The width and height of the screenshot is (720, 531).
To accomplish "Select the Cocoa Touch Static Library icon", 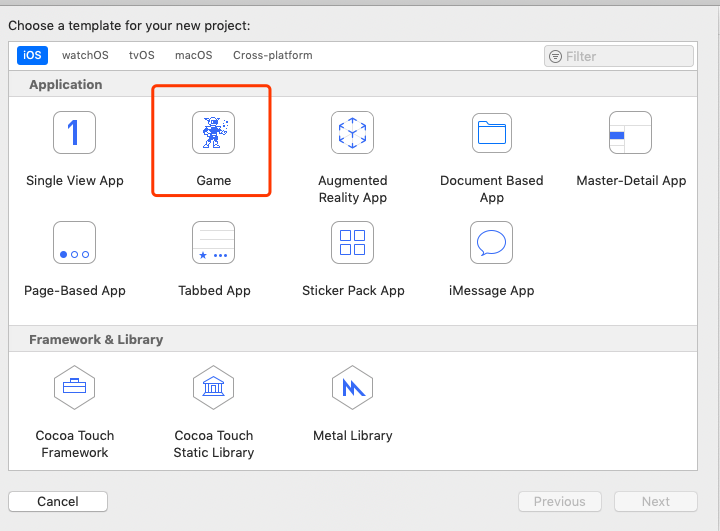I will [214, 387].
